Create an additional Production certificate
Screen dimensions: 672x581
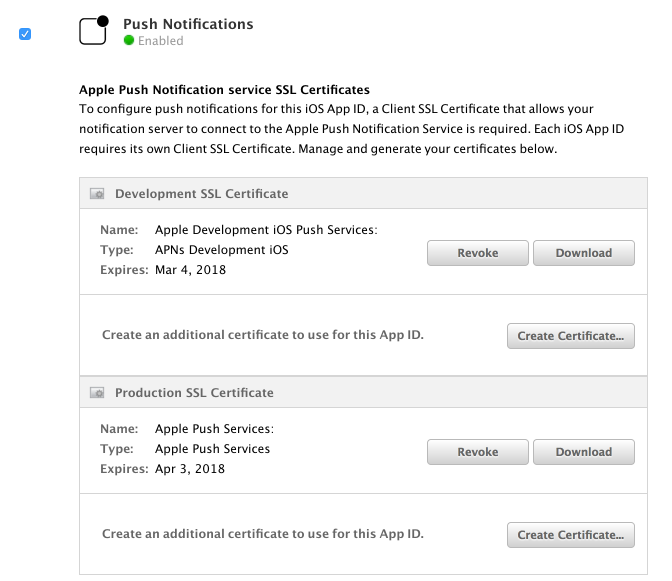pyautogui.click(x=570, y=535)
